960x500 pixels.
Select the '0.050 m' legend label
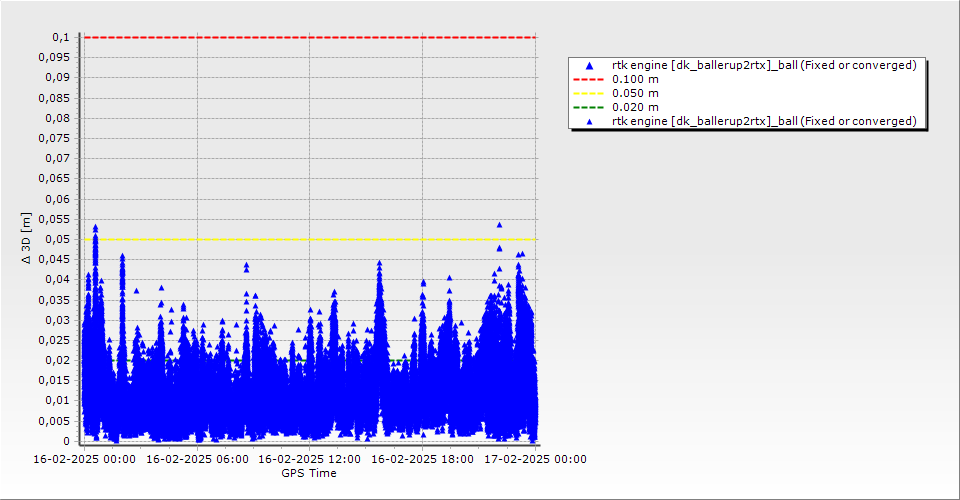[x=635, y=94]
